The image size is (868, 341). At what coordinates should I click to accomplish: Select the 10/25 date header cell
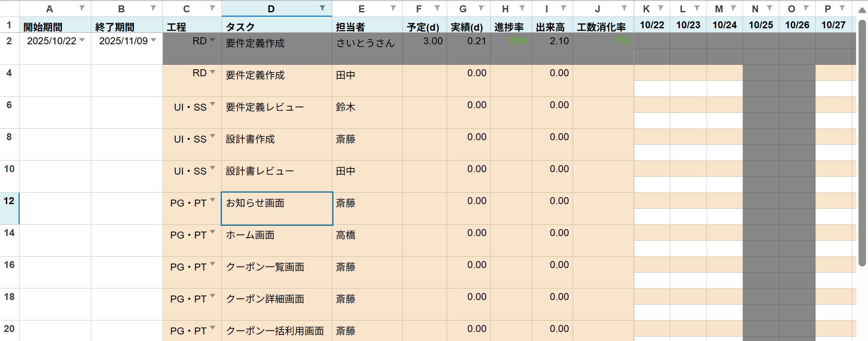coord(761,25)
